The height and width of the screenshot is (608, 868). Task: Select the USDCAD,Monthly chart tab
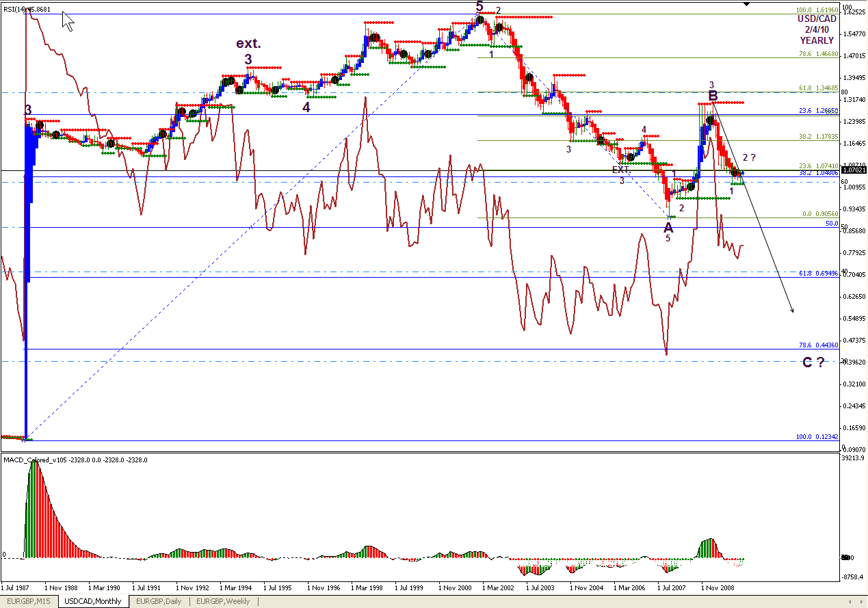(92, 601)
